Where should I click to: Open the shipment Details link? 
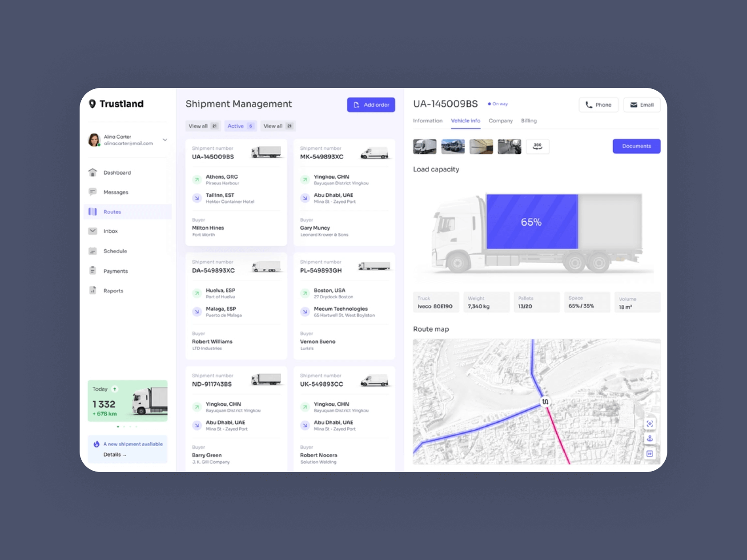115,455
